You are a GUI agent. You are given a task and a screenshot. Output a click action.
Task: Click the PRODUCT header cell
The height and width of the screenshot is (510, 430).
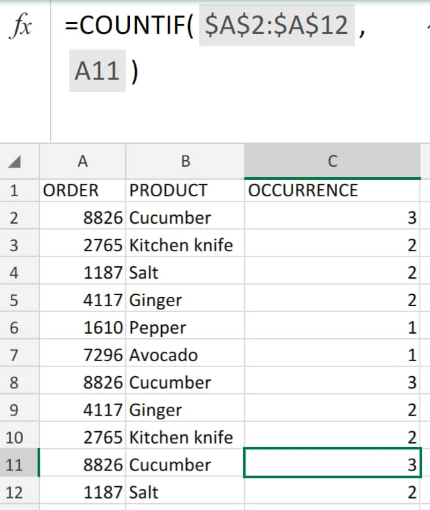click(x=185, y=191)
